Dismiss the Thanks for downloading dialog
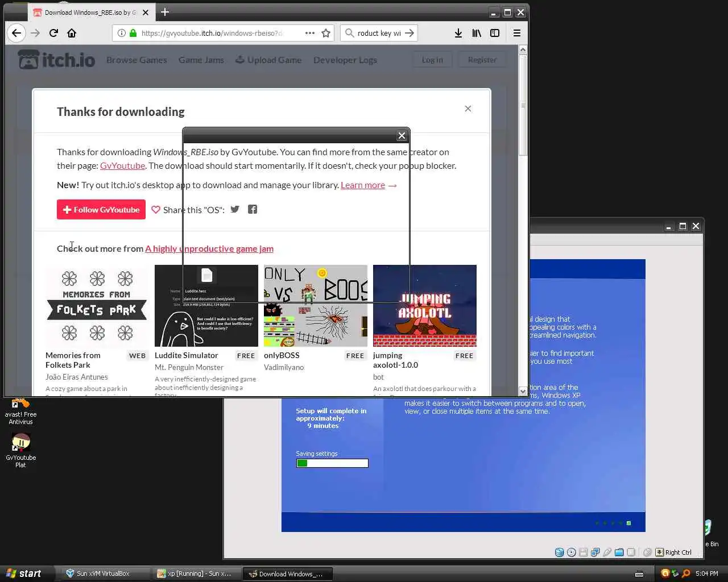Viewport: 728px width, 582px height. click(468, 109)
